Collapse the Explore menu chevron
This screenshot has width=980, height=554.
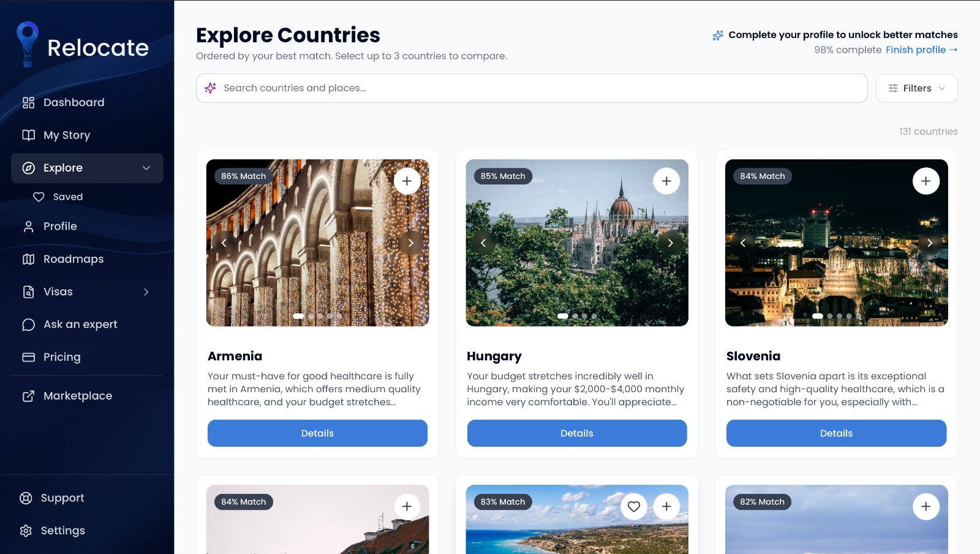(146, 168)
